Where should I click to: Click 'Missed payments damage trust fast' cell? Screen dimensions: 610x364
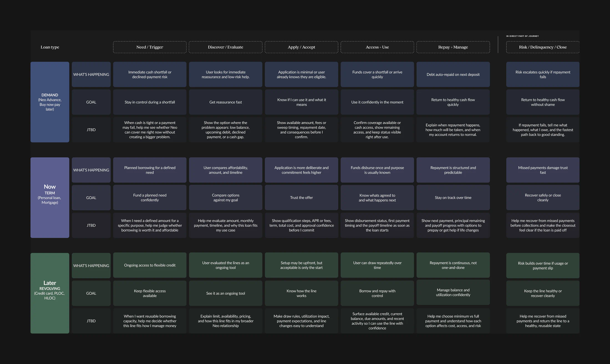[543, 170]
